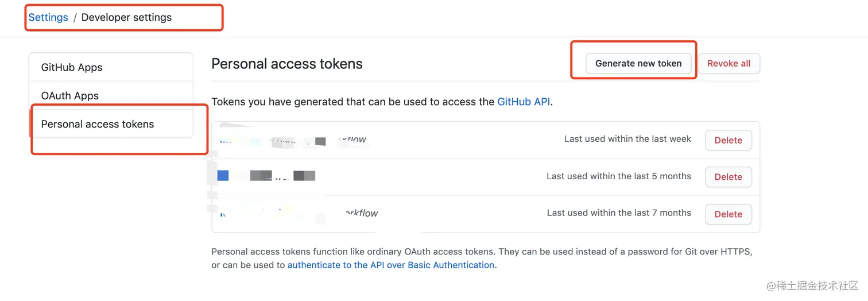Screen dimensions: 868x301
Task: Click the red Revoke all button
Action: [x=728, y=64]
